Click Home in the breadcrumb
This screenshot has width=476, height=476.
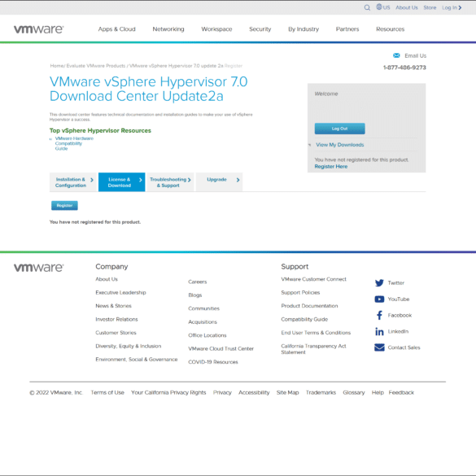click(56, 66)
